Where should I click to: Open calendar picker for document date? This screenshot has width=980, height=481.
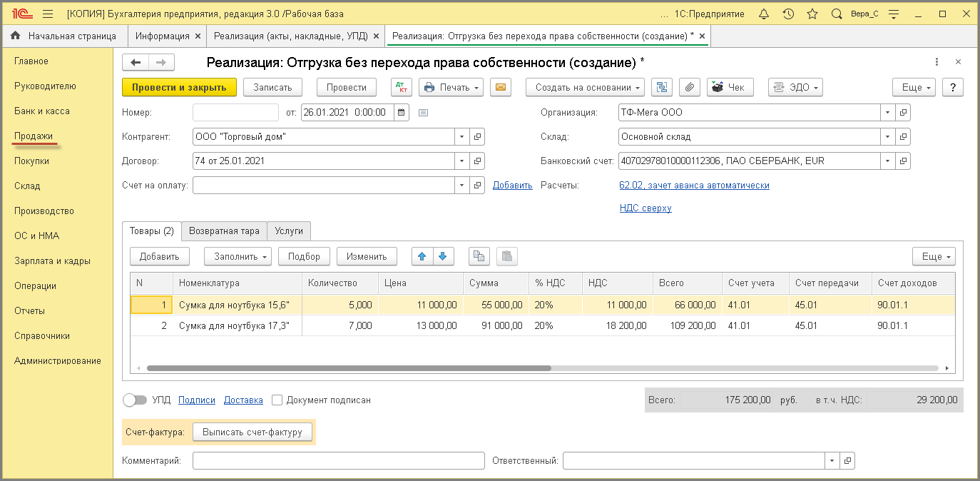[402, 112]
